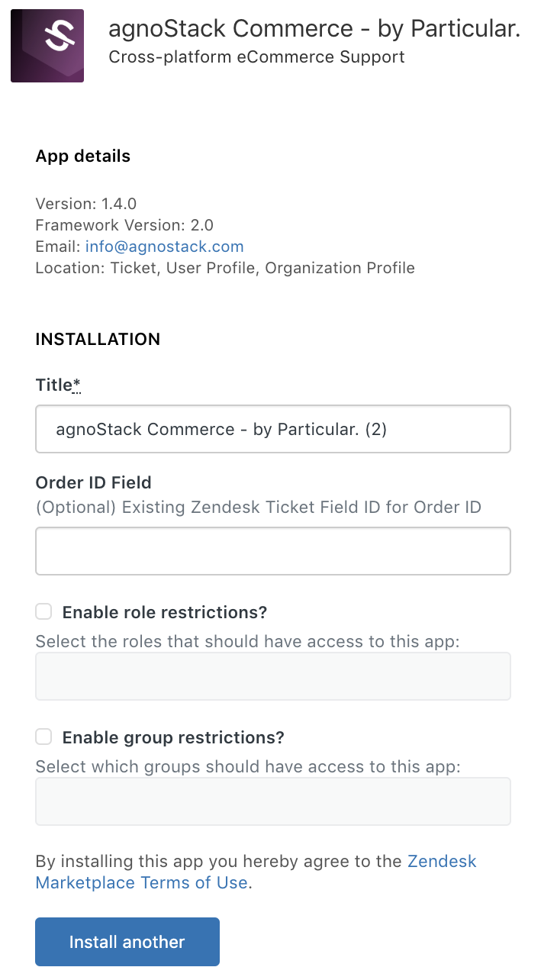
Task: Click the required asterisk beside Title
Action: [77, 385]
